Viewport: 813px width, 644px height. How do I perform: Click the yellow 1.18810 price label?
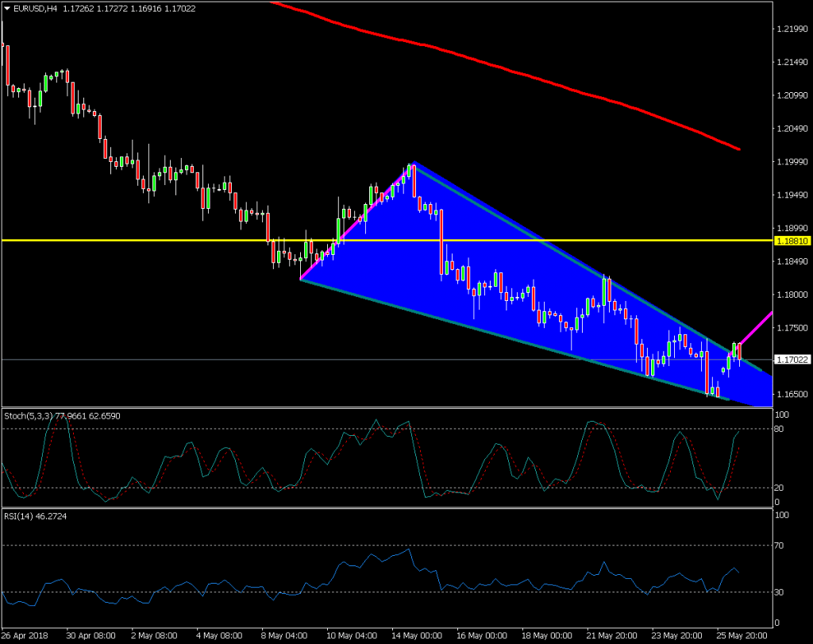pyautogui.click(x=792, y=240)
